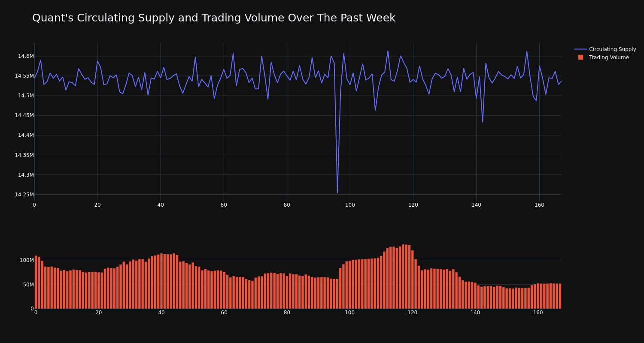Click the first volume bar at x 0
The height and width of the screenshot is (343, 644).
(x=36, y=282)
